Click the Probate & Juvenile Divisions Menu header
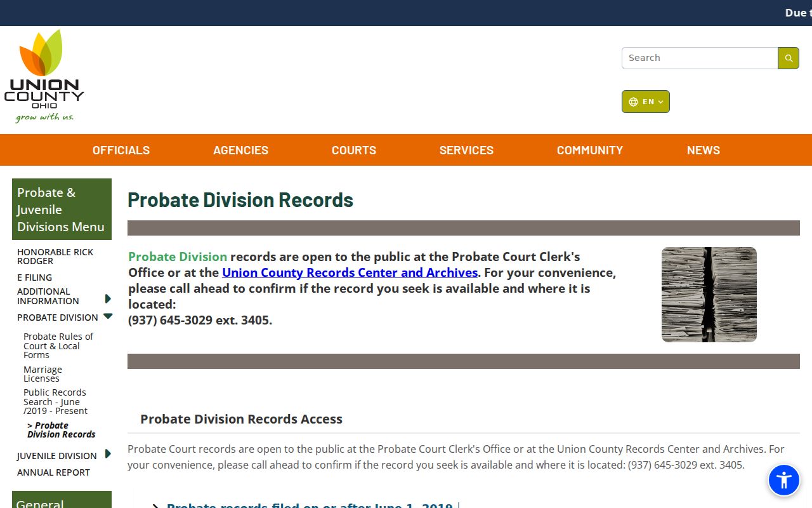The height and width of the screenshot is (508, 812). pyautogui.click(x=62, y=210)
